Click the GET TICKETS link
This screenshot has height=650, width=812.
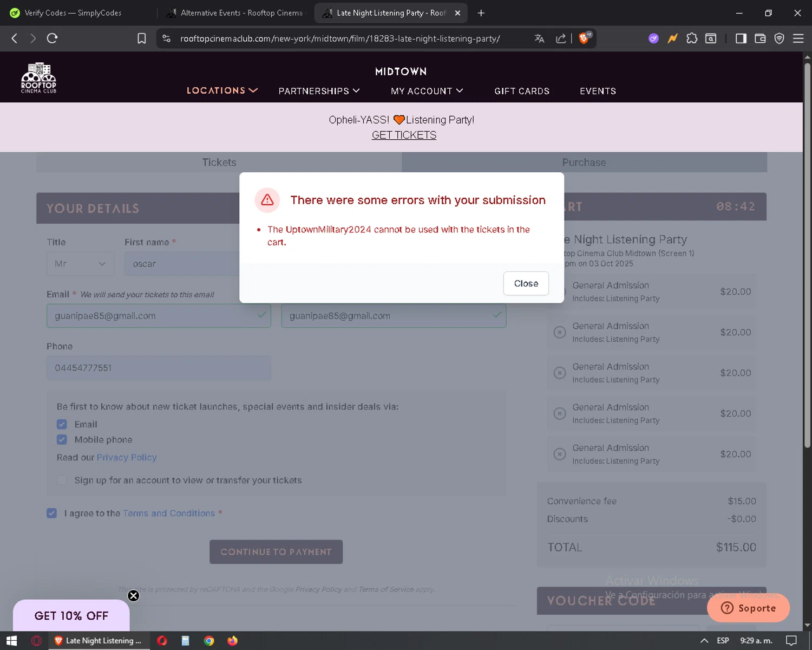pyautogui.click(x=404, y=135)
